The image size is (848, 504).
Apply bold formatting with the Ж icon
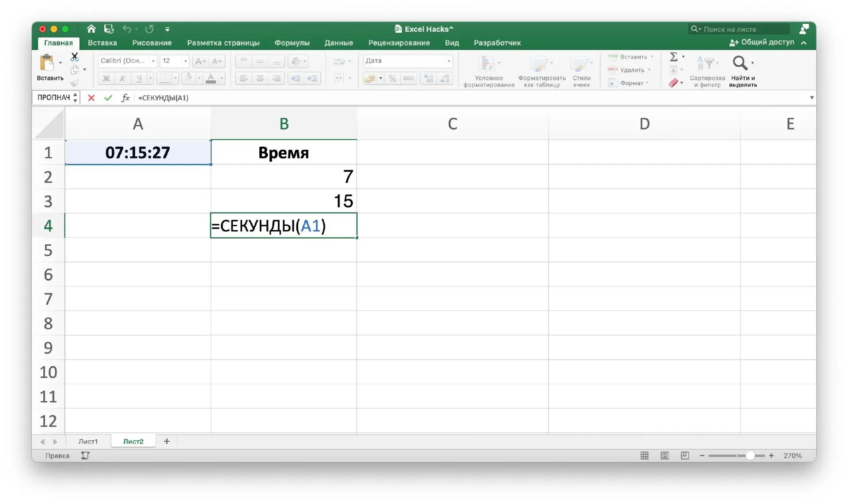point(106,78)
